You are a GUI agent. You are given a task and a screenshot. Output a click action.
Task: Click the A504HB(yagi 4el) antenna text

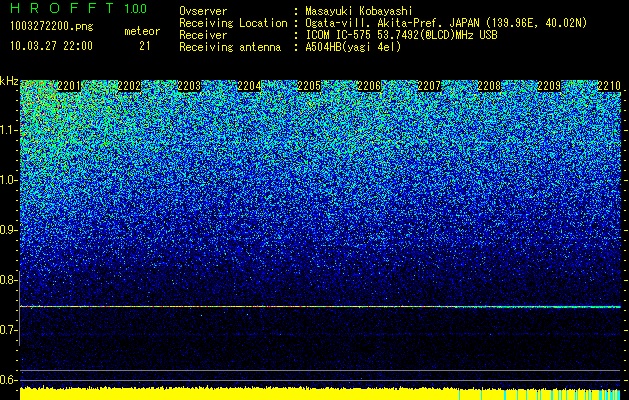pyautogui.click(x=353, y=47)
